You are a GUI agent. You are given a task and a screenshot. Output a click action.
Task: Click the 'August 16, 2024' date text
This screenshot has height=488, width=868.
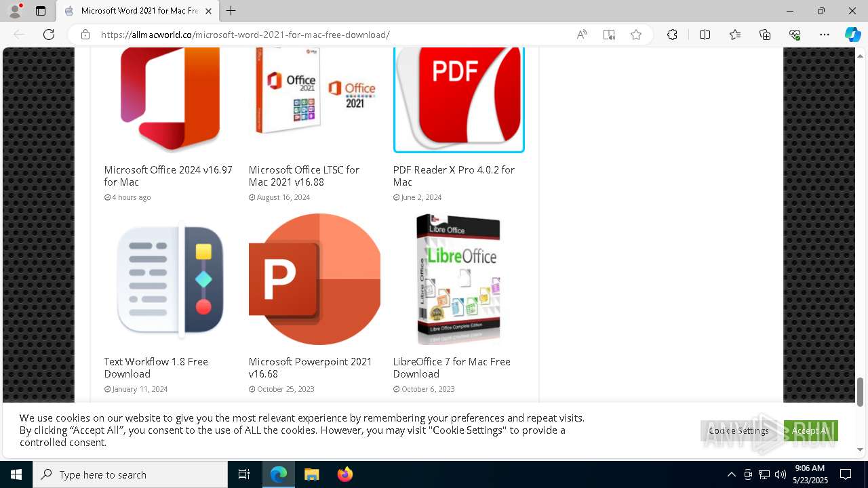pyautogui.click(x=283, y=197)
